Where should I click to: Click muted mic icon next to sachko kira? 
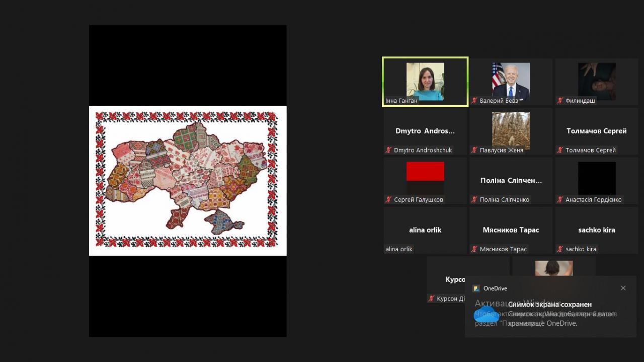tap(559, 249)
